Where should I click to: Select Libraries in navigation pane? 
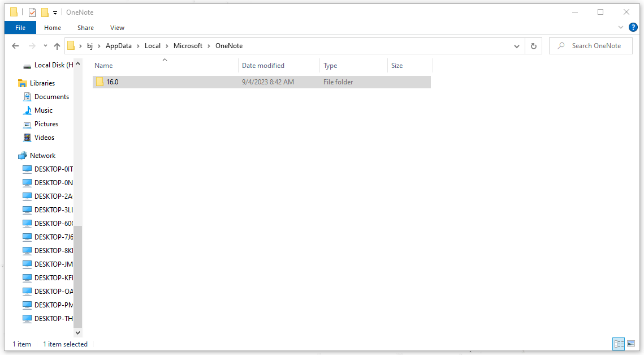(x=42, y=83)
